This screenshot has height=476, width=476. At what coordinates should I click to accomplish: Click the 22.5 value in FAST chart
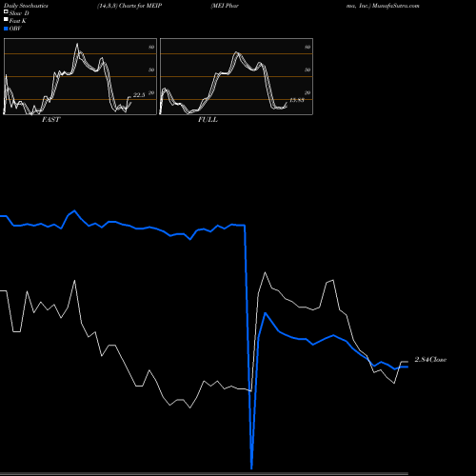click(139, 95)
